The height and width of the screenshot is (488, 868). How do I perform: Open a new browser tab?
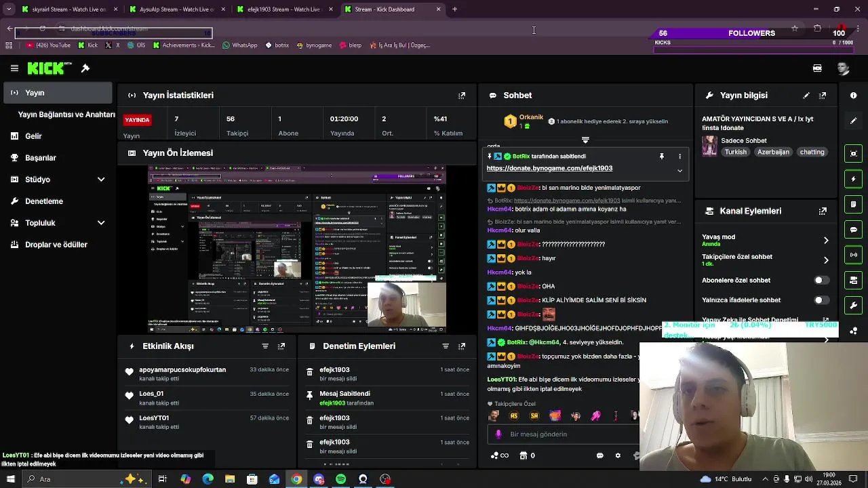(x=454, y=9)
